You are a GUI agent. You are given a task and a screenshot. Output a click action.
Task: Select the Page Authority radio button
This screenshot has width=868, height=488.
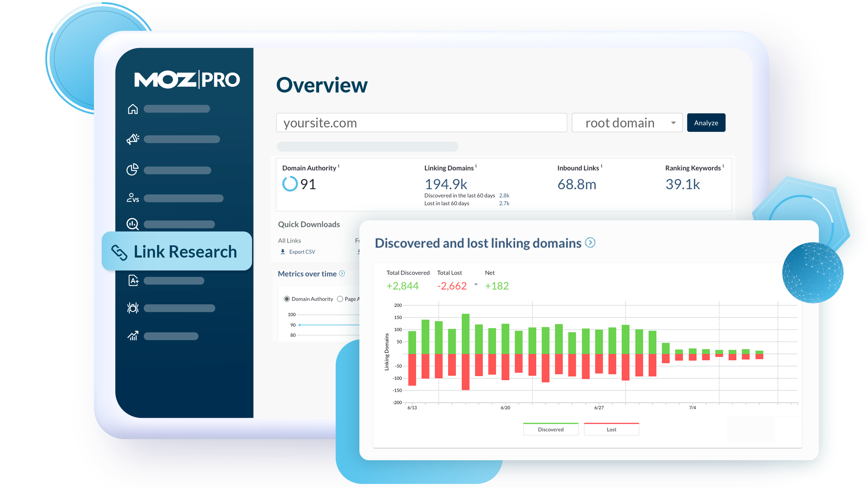340,299
